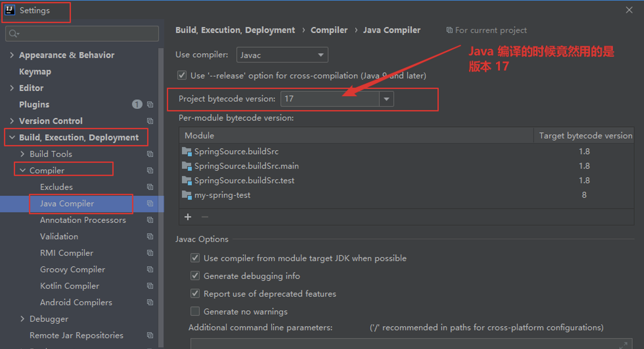644x349 pixels.
Task: Click the per-project icon beside Android Compilers
Action: coord(150,302)
